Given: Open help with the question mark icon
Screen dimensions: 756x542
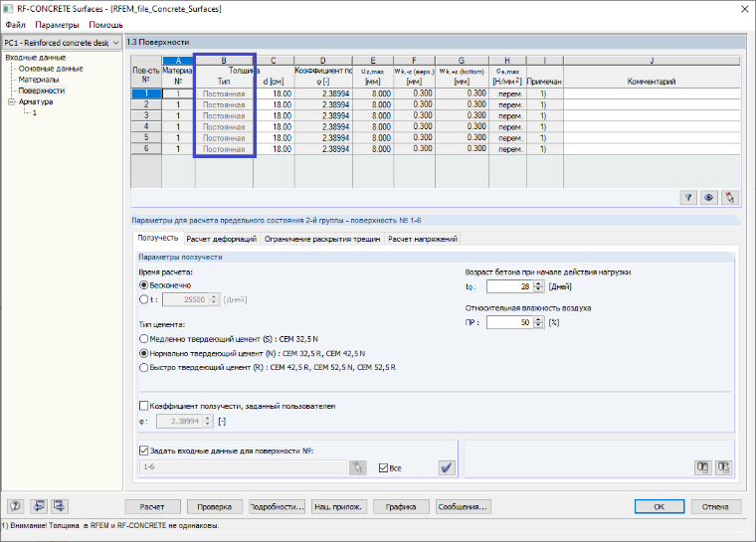Looking at the screenshot, I should pos(15,506).
